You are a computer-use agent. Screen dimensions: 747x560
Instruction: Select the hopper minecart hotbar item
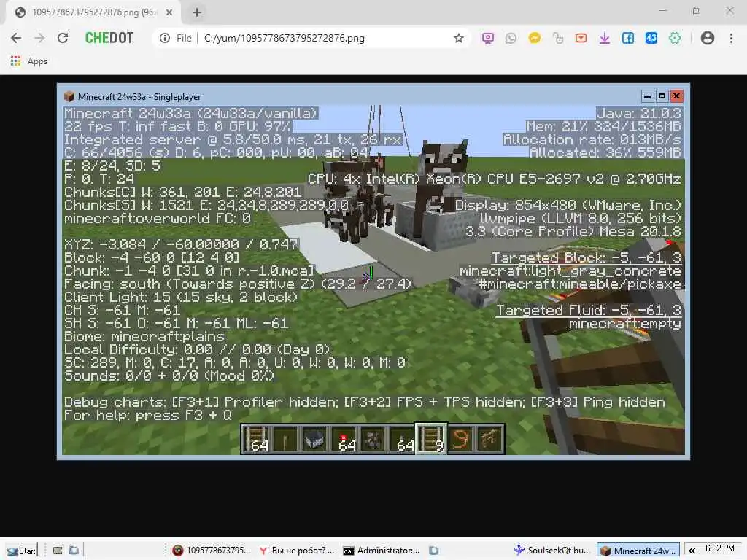click(x=314, y=438)
